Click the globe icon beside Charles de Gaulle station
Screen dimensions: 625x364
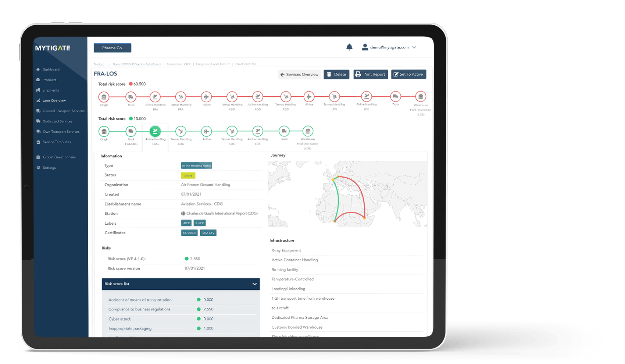pyautogui.click(x=183, y=214)
